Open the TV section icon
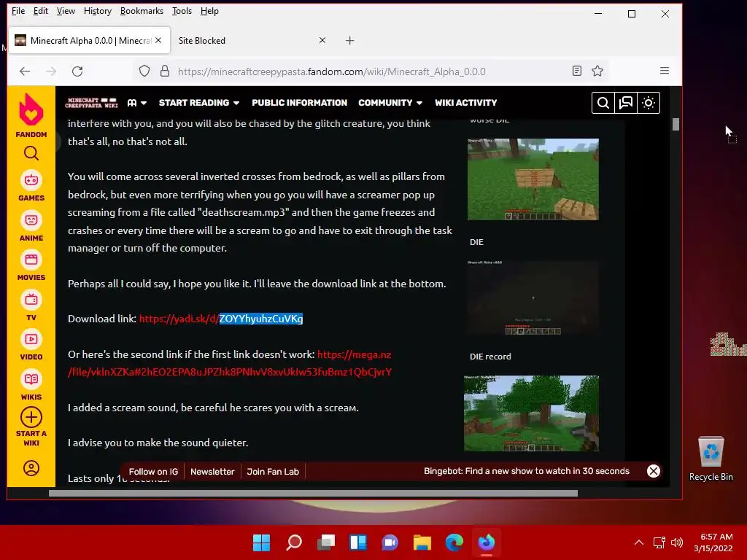 pos(31,300)
